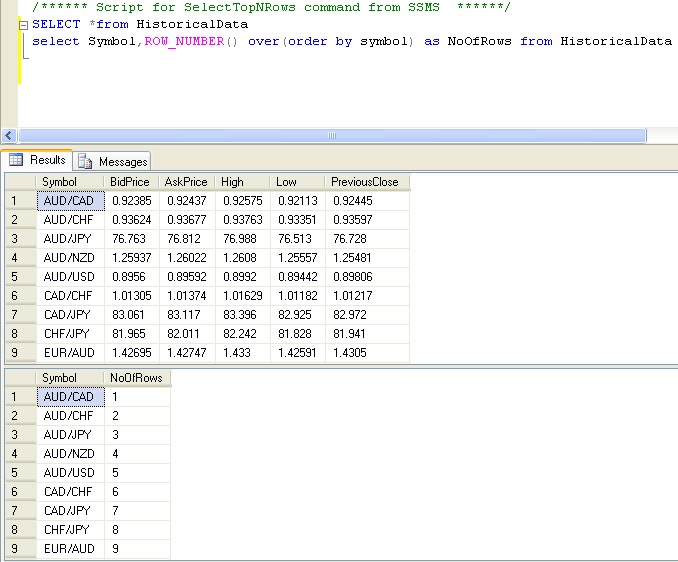
Task: Click AUD/CAD symbol cell in second grid
Action: point(70,397)
